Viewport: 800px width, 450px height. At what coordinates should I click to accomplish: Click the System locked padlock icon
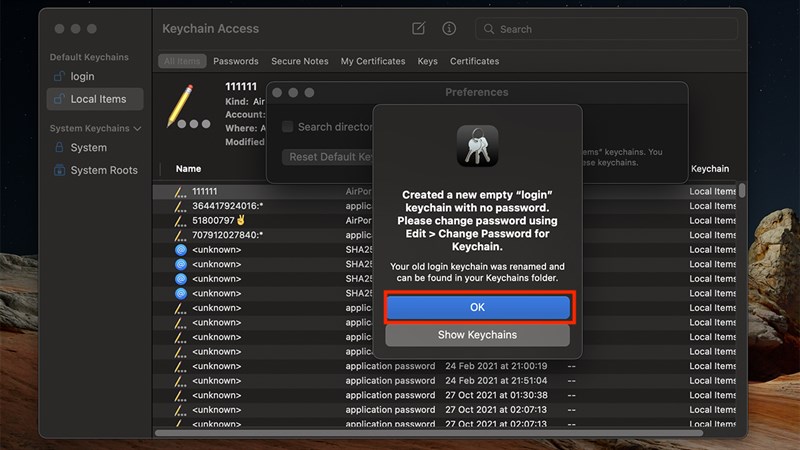pyautogui.click(x=59, y=147)
